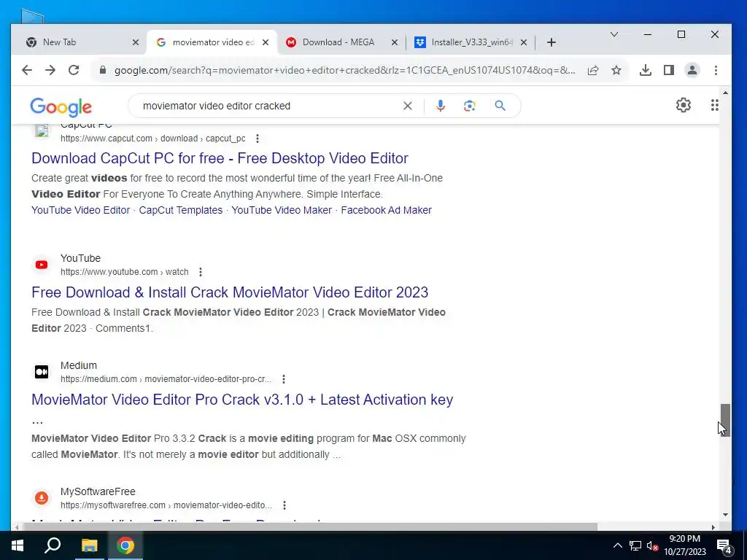
Task: Open the taskbar clock showing 9:20 PM
Action: point(685,545)
